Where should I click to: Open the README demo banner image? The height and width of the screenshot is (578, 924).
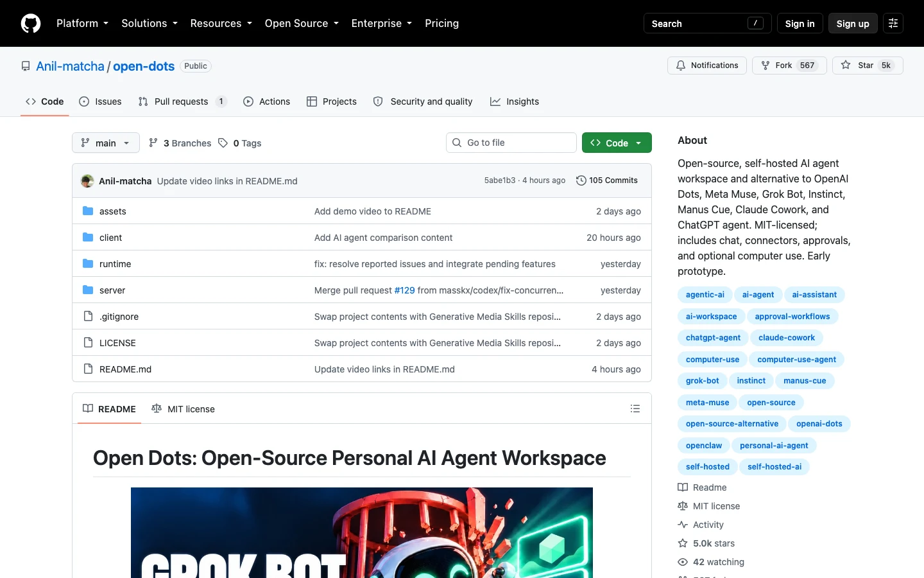coord(362,532)
